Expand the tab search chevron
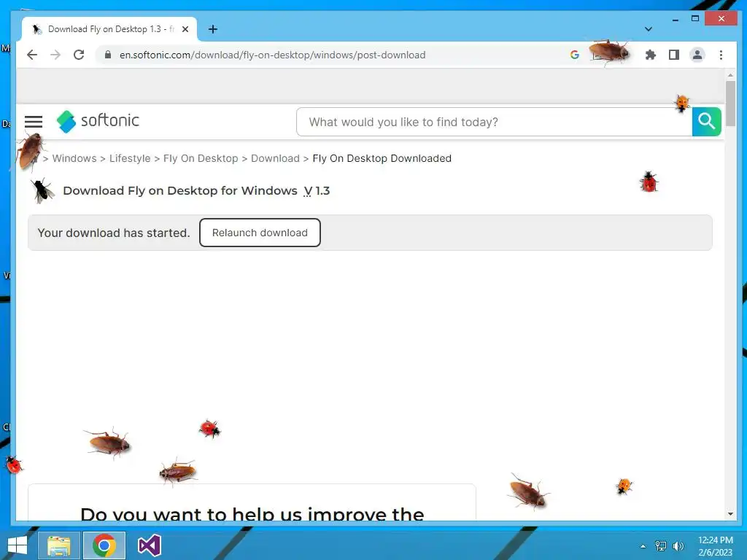 [648, 29]
